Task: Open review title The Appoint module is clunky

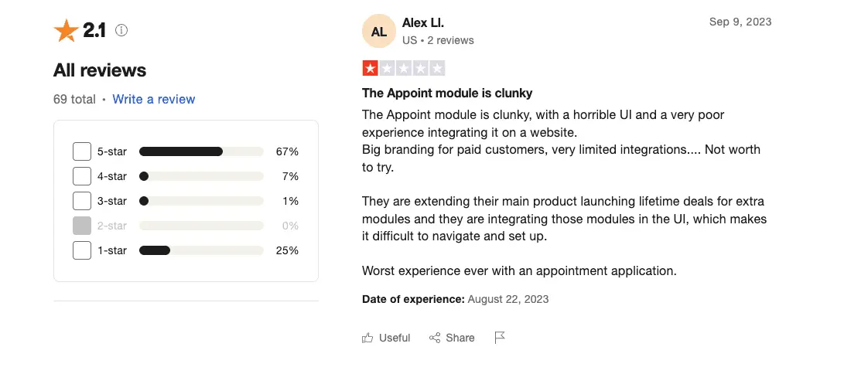Action: [447, 93]
